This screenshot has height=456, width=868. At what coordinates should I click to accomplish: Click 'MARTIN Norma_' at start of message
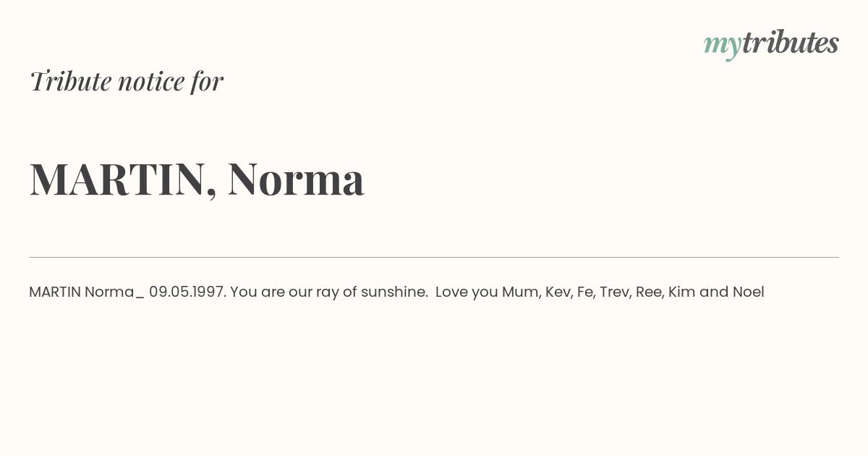pos(86,292)
